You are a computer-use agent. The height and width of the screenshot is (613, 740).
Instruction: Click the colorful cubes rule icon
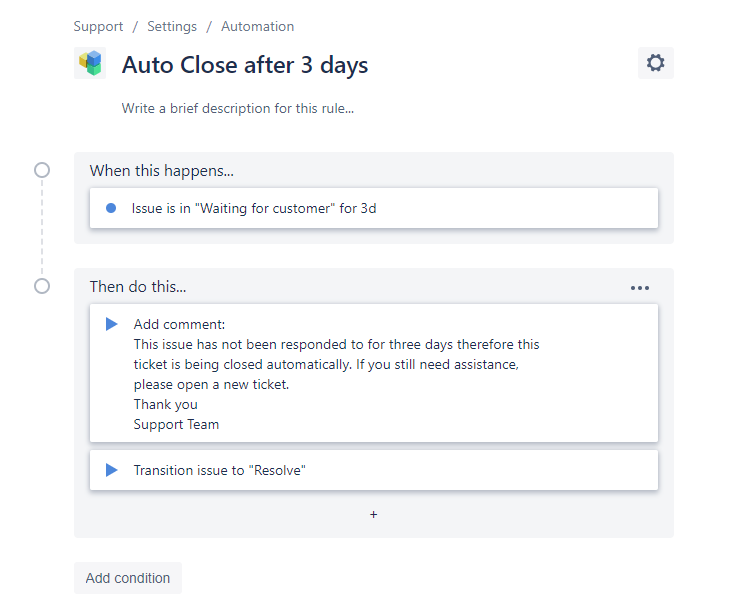(90, 63)
